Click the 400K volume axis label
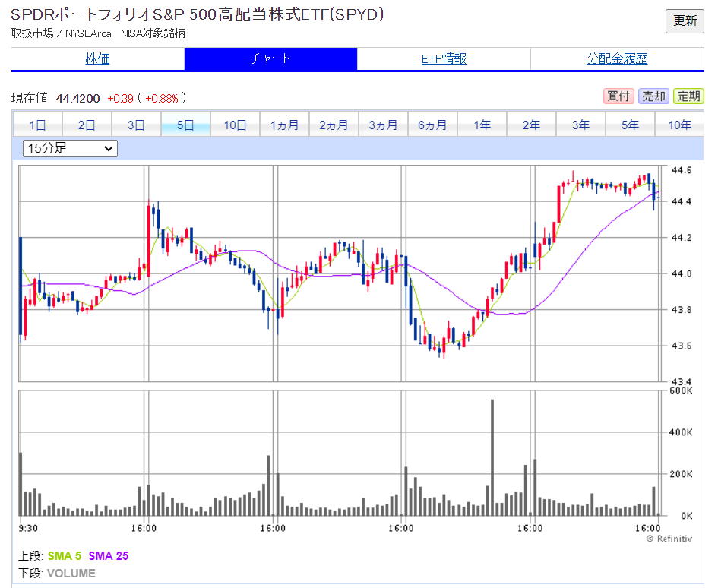This screenshot has width=718, height=588. [681, 432]
